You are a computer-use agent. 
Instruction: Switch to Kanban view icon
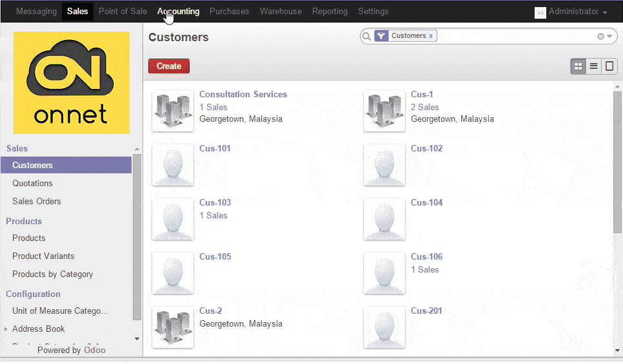[x=578, y=66]
